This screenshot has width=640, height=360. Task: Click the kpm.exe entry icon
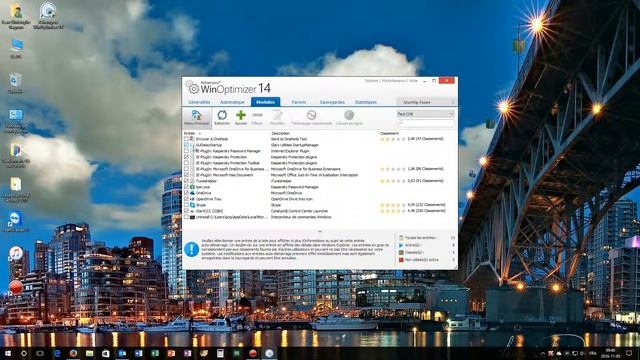pyautogui.click(x=193, y=187)
